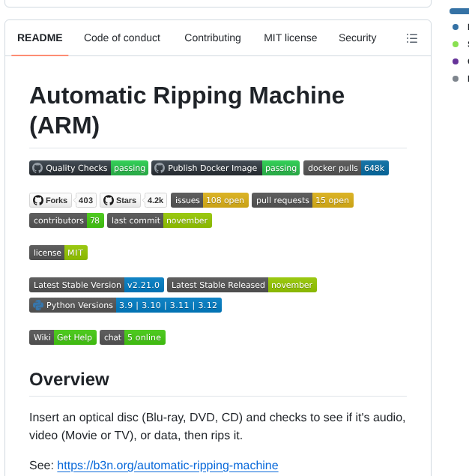Image resolution: width=469 pixels, height=476 pixels.
Task: Click the GitHub icon in Quality Checks badge
Action: click(37, 168)
